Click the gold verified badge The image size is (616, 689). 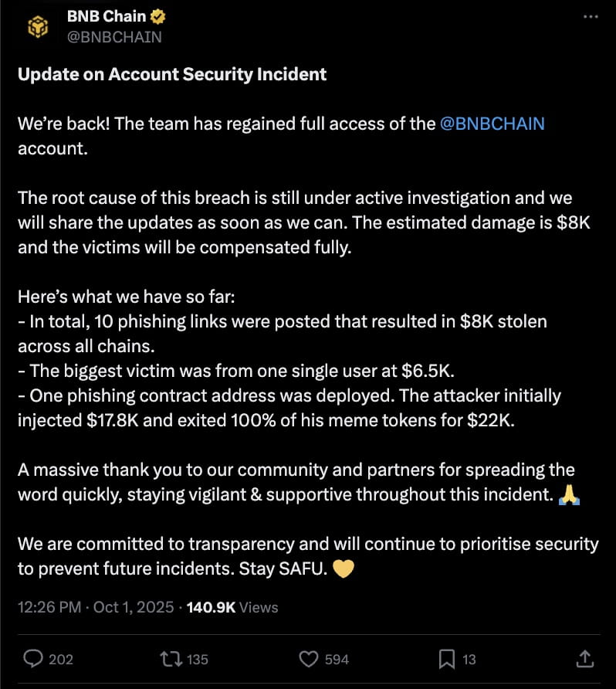coord(159,16)
